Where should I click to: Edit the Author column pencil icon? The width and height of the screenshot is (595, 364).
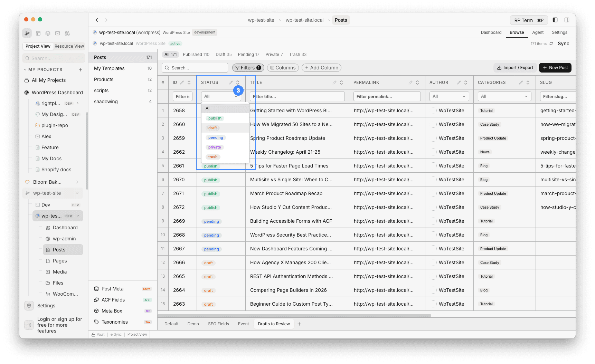pyautogui.click(x=459, y=83)
